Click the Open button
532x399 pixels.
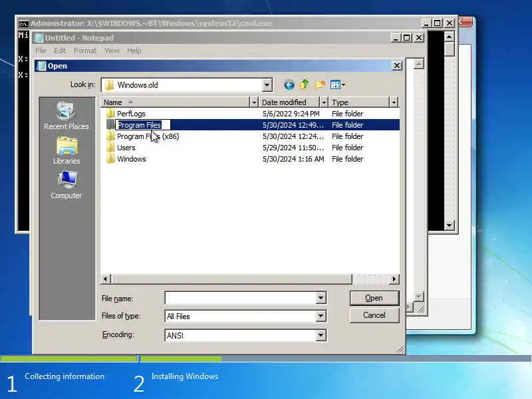(374, 298)
